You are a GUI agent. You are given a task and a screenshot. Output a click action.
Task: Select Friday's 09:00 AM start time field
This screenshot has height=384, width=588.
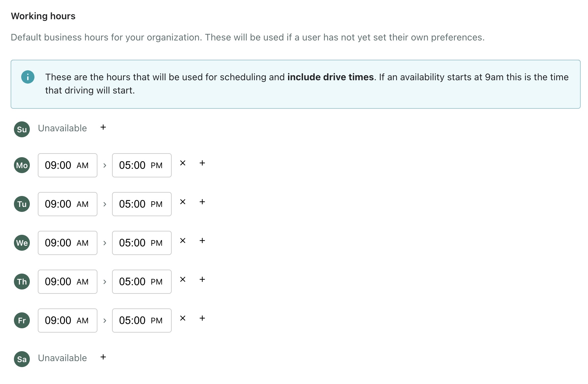(67, 320)
